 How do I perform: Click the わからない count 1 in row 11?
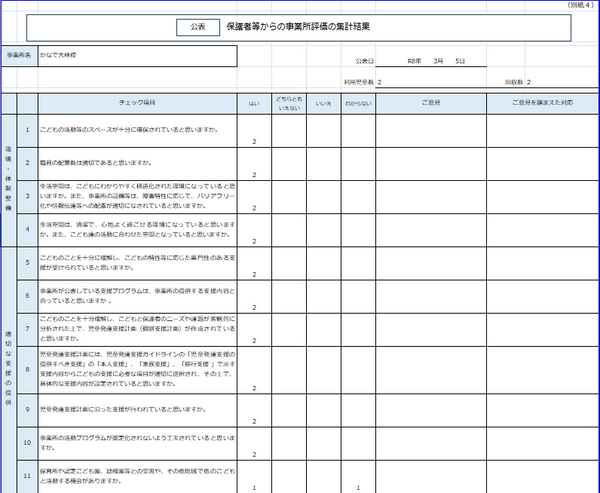[358, 488]
